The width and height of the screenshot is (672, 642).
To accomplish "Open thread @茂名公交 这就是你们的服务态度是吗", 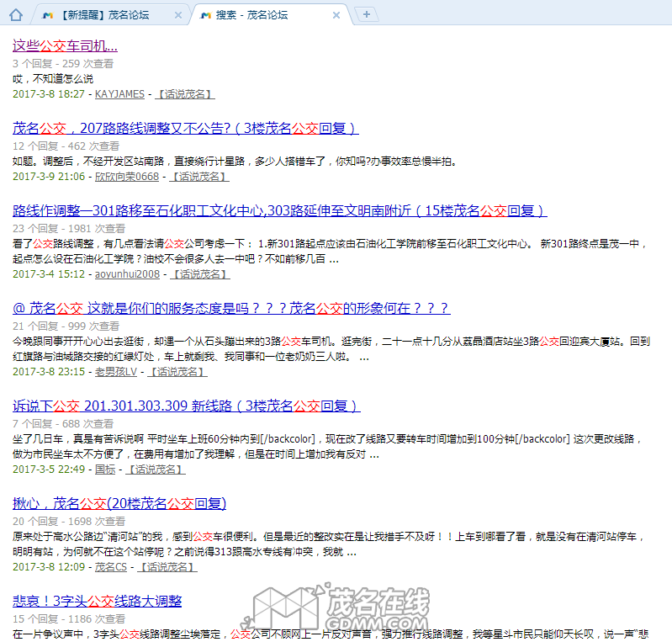I will point(231,307).
